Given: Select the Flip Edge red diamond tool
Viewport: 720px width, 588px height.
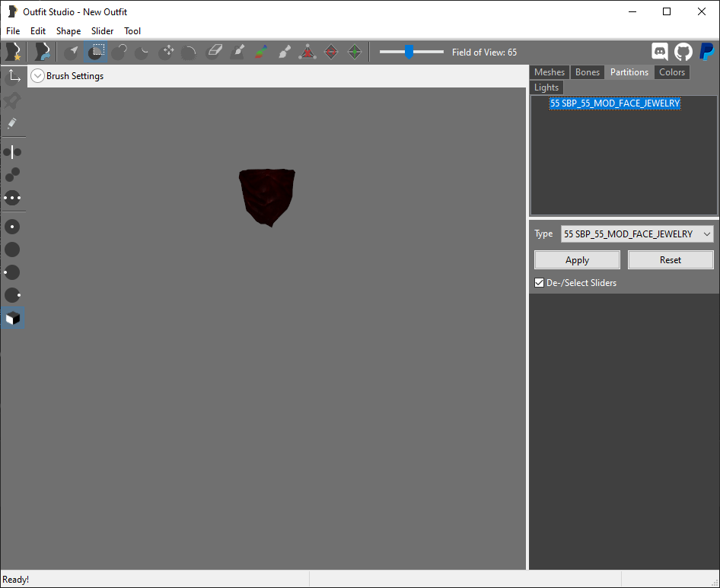Looking at the screenshot, I should click(331, 52).
